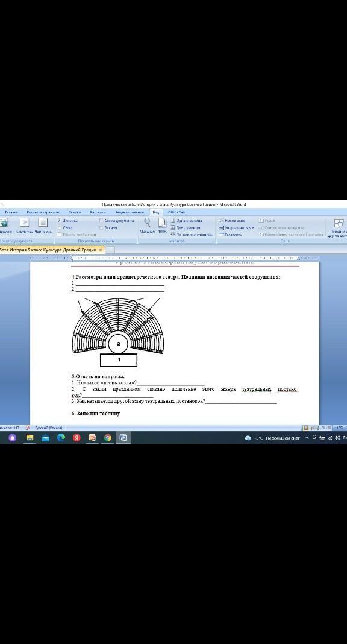Open the Разметка страницы ribbon tab
This screenshot has width=347, height=644.
43,212
